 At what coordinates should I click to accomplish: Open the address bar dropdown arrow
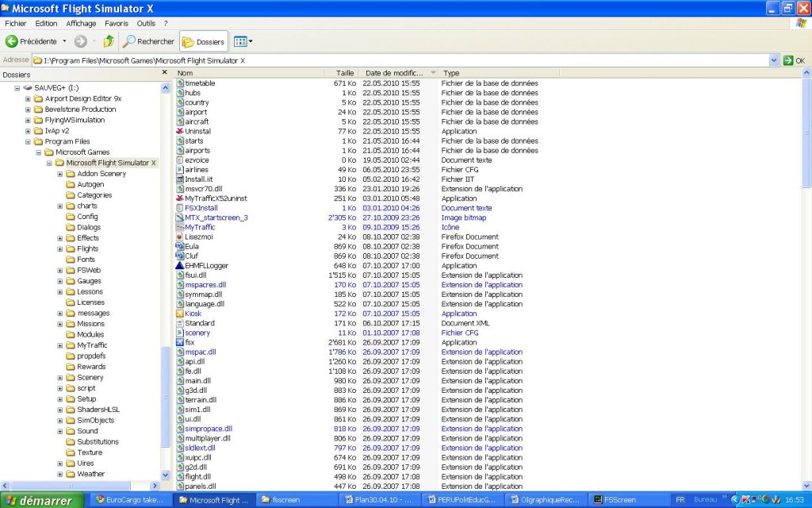[774, 60]
